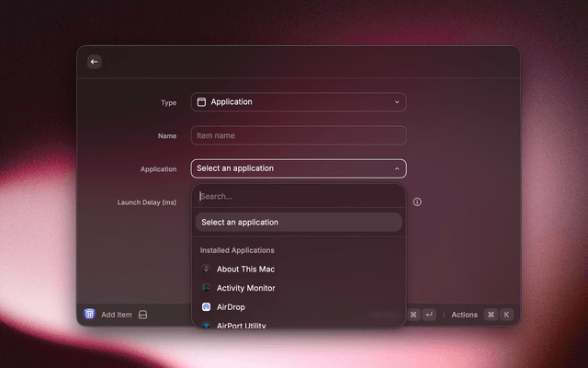
Task: Pick AirDrop from the application list
Action: [x=231, y=306]
